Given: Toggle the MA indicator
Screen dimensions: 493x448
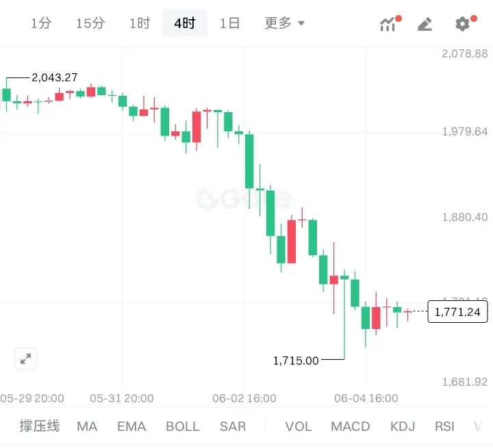Looking at the screenshot, I should [x=87, y=426].
